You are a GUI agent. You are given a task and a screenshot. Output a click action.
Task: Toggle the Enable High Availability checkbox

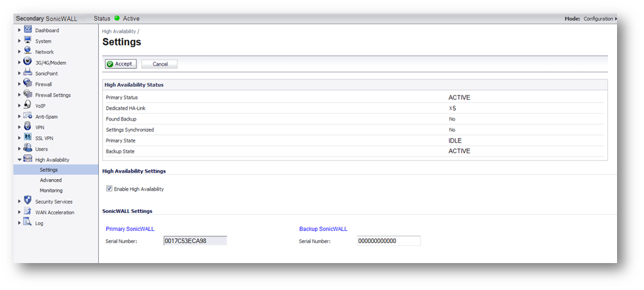click(x=109, y=189)
